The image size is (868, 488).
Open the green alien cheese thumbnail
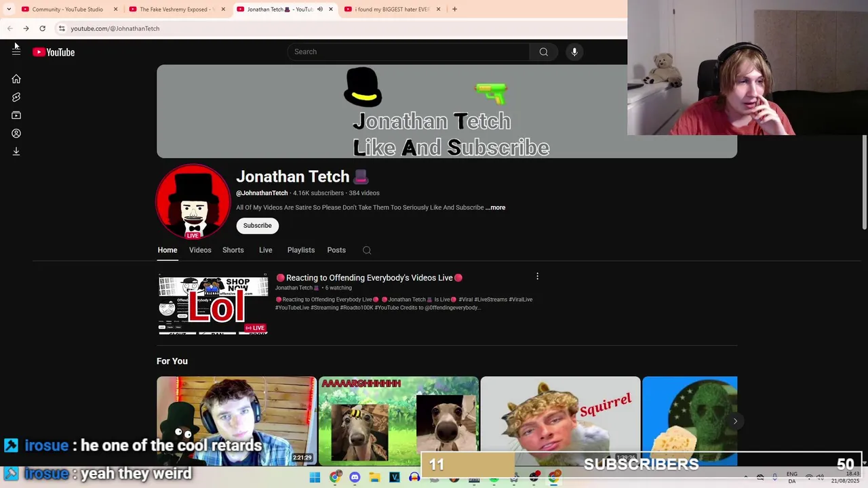(x=690, y=421)
